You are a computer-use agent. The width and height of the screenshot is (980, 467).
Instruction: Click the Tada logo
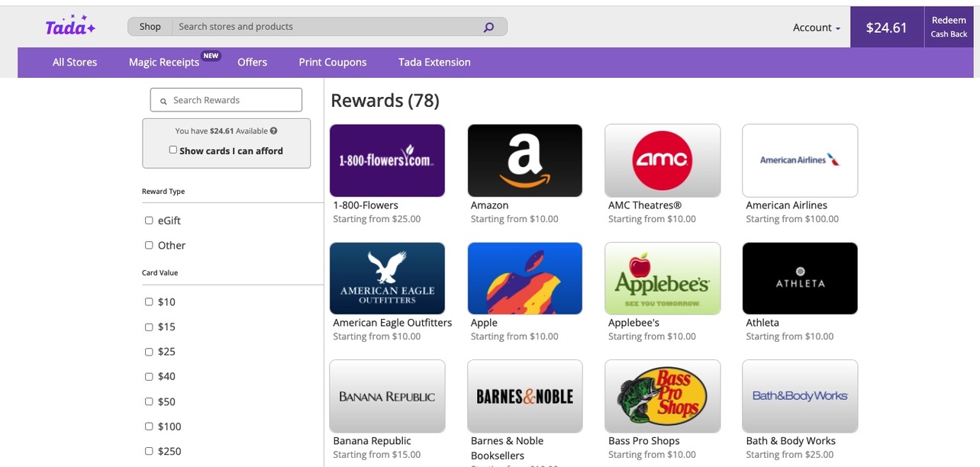click(x=69, y=25)
